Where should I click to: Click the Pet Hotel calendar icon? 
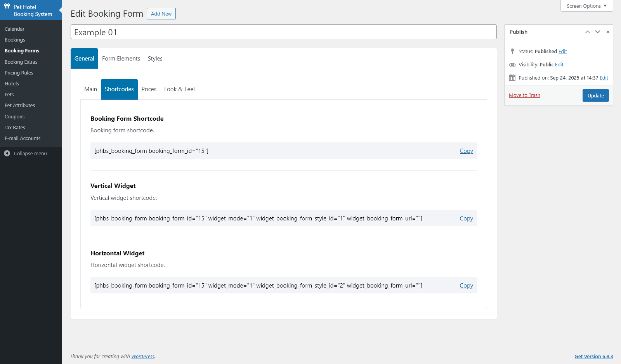click(x=7, y=7)
